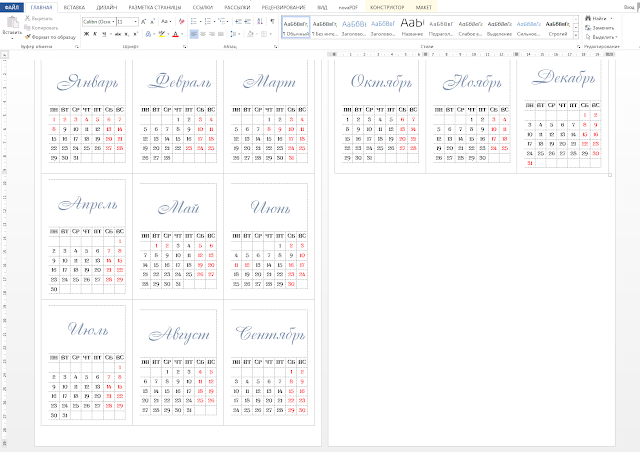Apply the Строгий style
Viewport: 640px width, 452px height.
click(558, 27)
